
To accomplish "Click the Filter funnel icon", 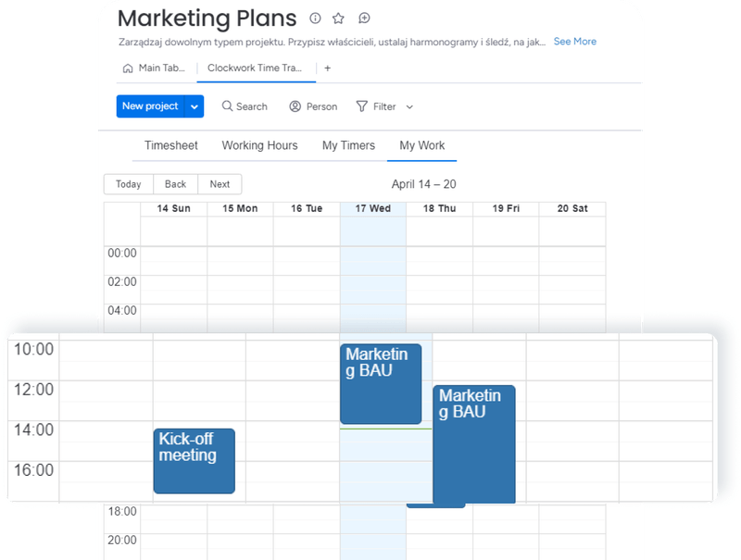I will pos(363,106).
